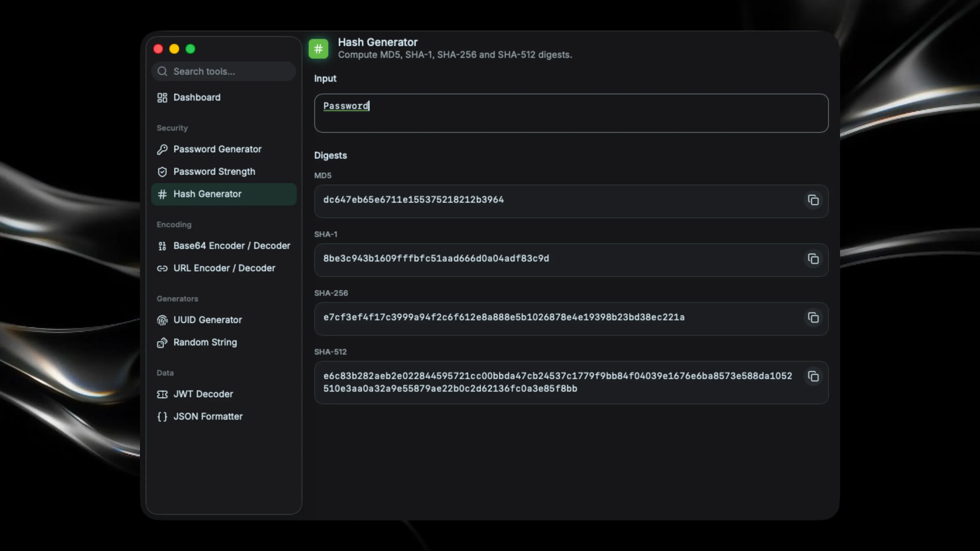Viewport: 980px width, 551px height.
Task: Click the Digests section heading
Action: (330, 156)
